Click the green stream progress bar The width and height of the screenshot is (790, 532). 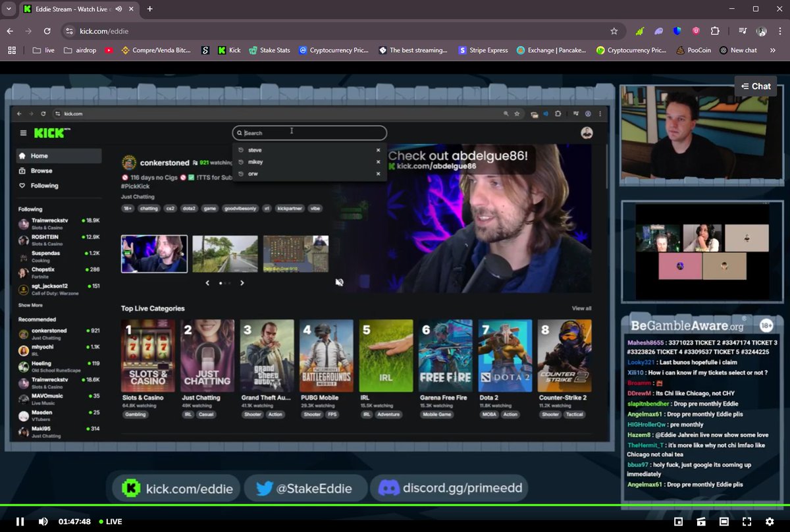coord(395,506)
